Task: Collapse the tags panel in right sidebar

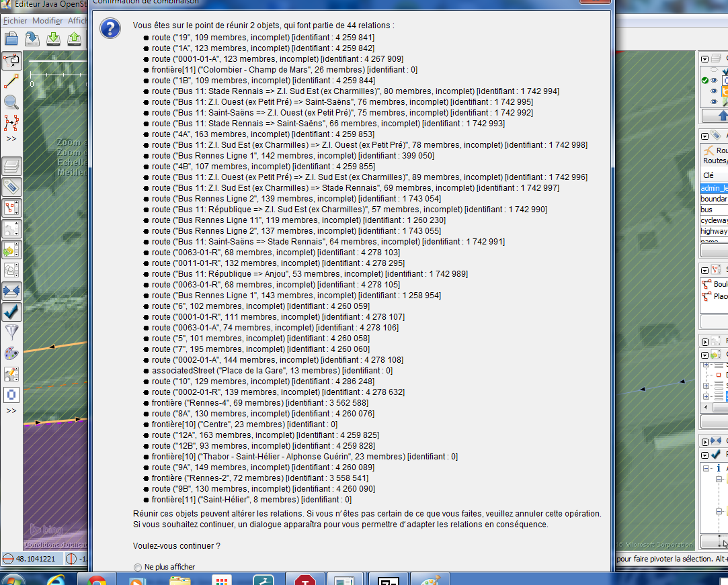Action: pyautogui.click(x=704, y=136)
